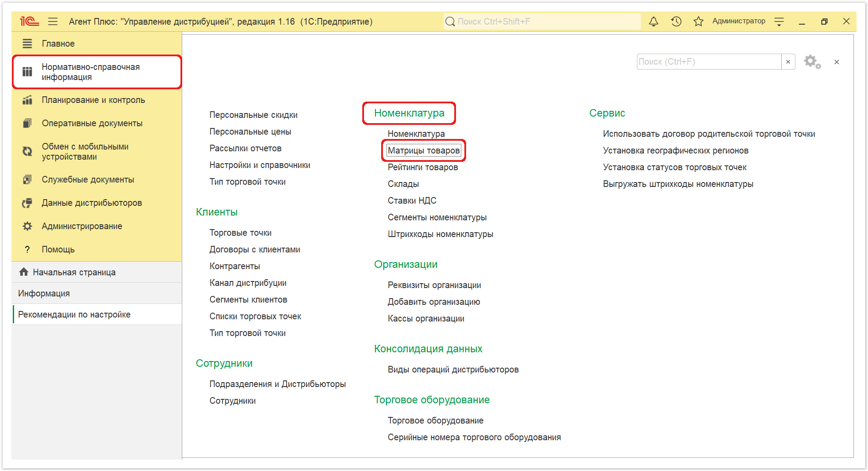This screenshot has height=471, width=868.
Task: Click the Помощь question mark icon
Action: pyautogui.click(x=27, y=249)
